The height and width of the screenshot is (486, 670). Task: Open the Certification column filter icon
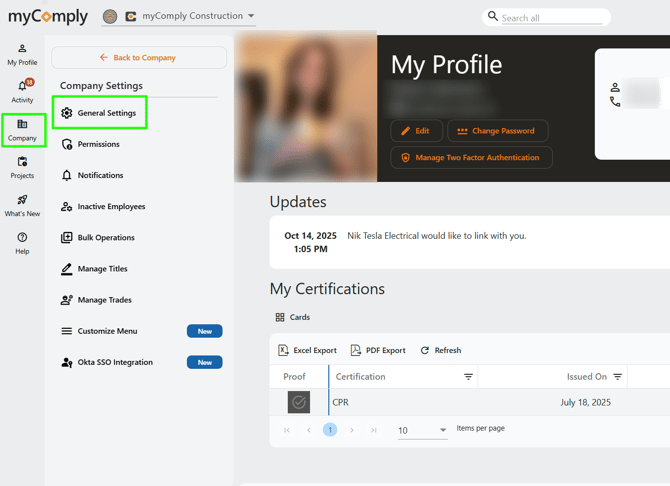(x=468, y=377)
